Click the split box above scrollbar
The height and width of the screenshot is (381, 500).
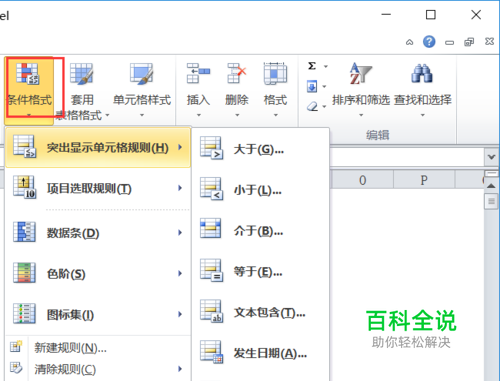tap(491, 174)
